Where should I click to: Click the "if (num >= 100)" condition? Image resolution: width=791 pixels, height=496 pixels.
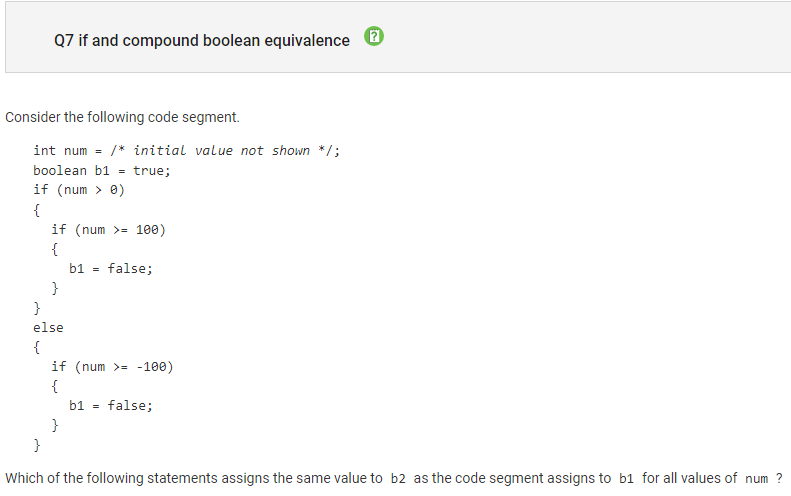coord(108,230)
